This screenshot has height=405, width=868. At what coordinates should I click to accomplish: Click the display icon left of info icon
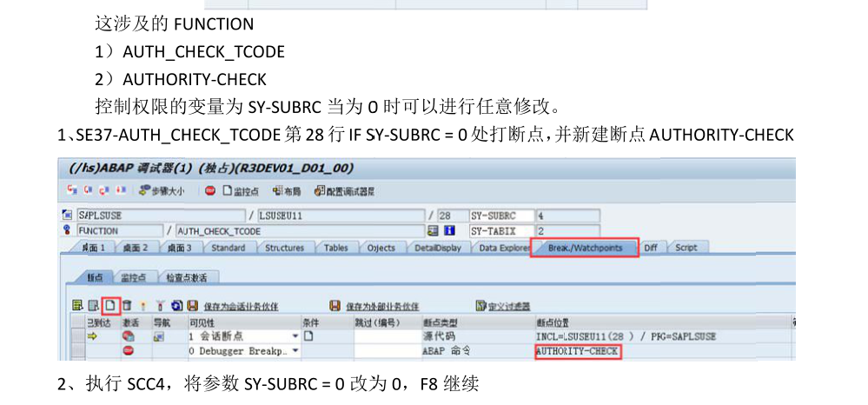pyautogui.click(x=434, y=230)
